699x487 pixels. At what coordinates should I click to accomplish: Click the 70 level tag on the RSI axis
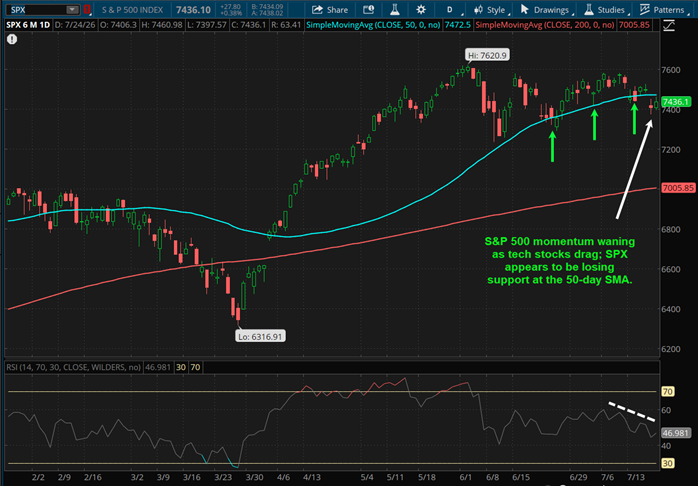(x=667, y=392)
